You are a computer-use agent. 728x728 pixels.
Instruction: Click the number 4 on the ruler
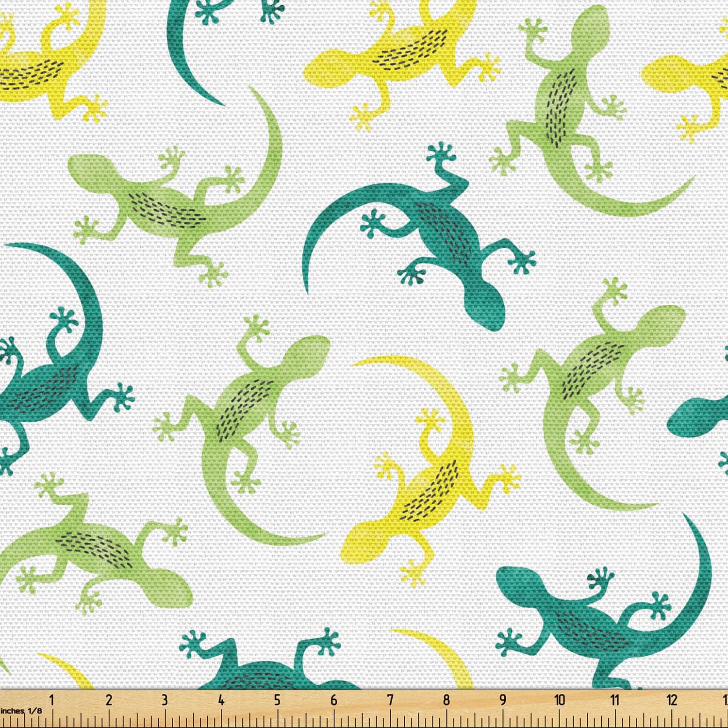point(221,700)
